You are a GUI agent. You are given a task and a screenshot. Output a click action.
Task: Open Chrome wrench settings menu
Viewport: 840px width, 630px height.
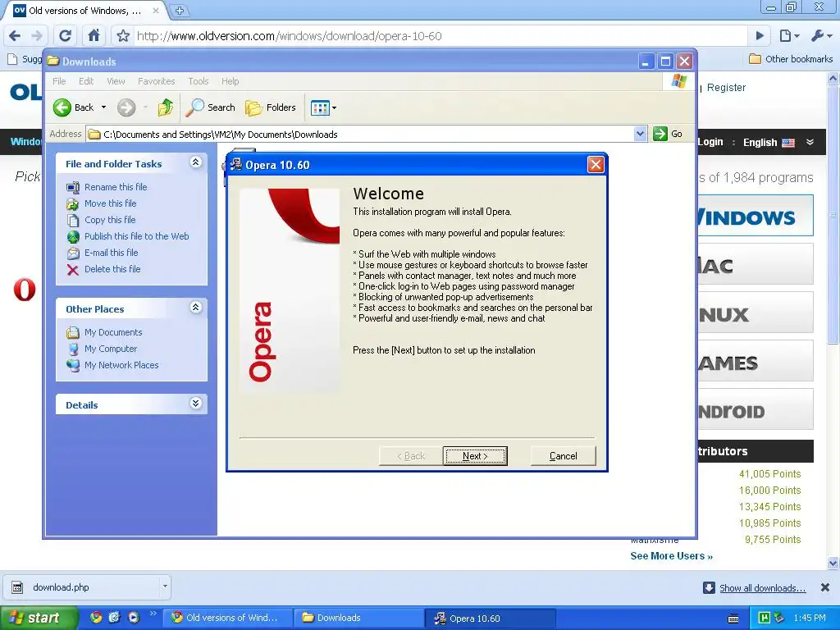(822, 36)
